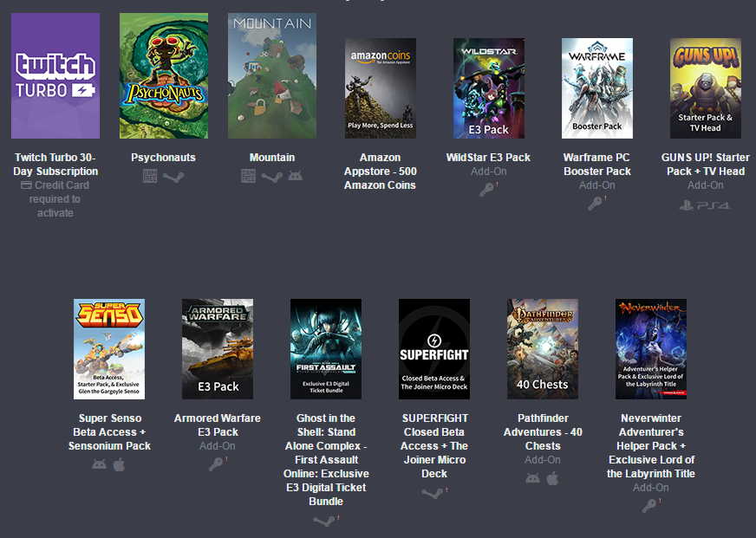Click the Add-On label under Pathfinder Adventures
The width and height of the screenshot is (756, 538).
[543, 460]
